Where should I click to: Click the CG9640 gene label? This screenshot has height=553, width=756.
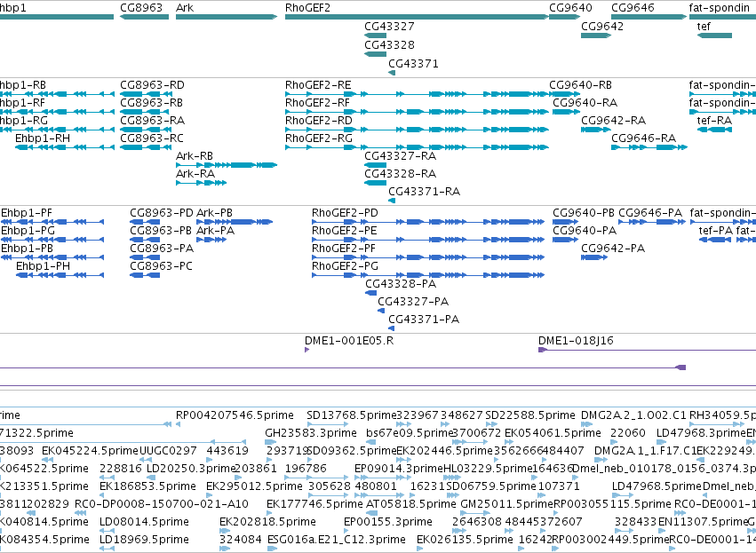pos(570,8)
